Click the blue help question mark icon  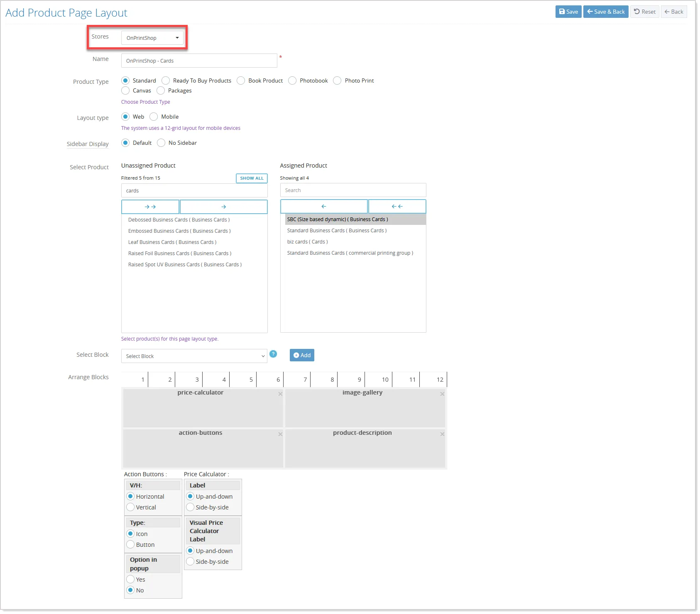click(273, 354)
